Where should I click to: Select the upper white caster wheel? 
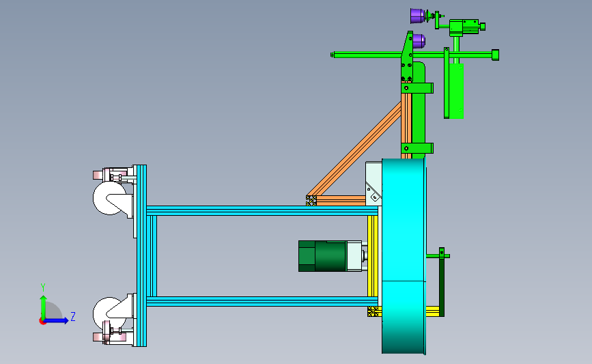click(x=109, y=198)
